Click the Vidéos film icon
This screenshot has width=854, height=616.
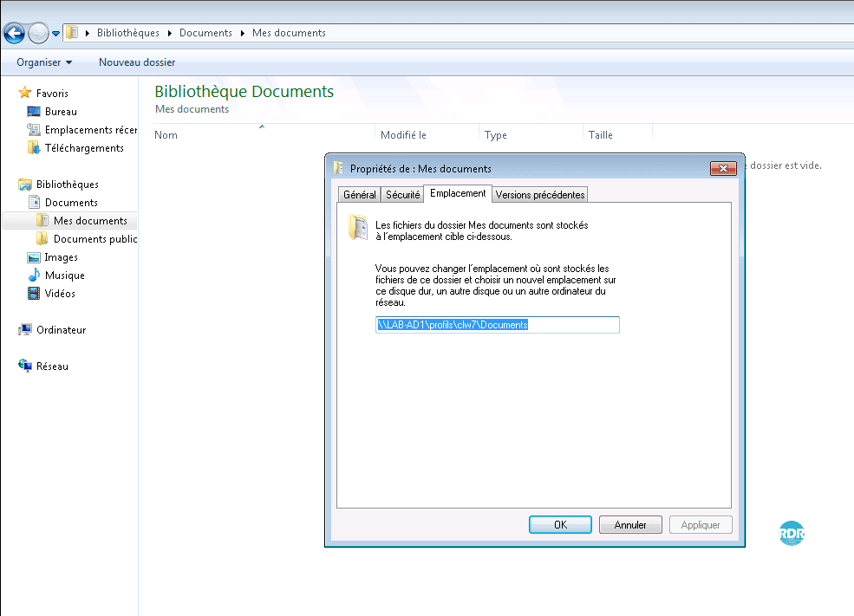(x=34, y=294)
